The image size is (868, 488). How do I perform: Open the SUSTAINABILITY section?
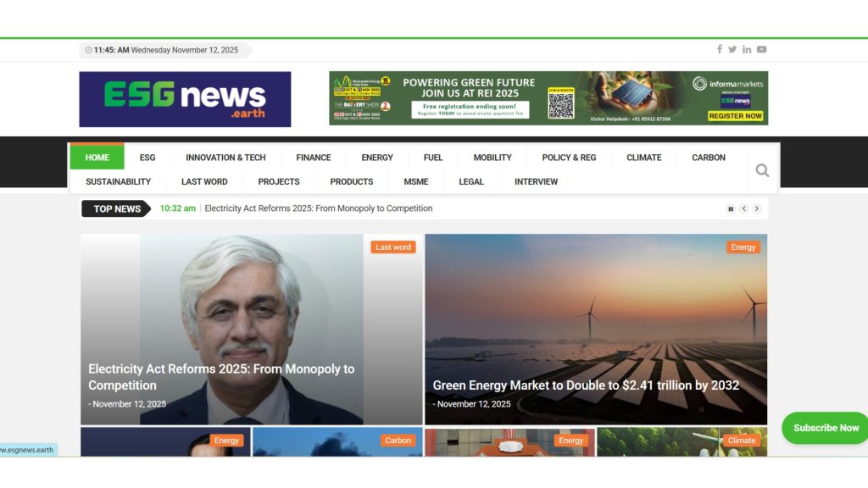coord(118,181)
